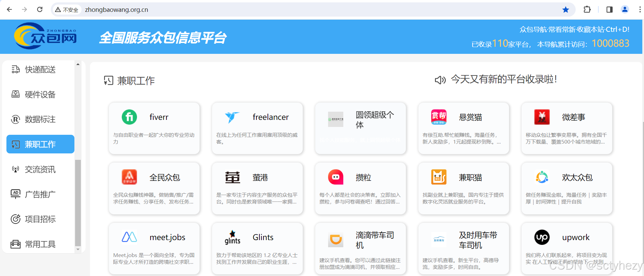The image size is (644, 276).
Task: Click the 微差事 red logo icon
Action: click(x=542, y=117)
